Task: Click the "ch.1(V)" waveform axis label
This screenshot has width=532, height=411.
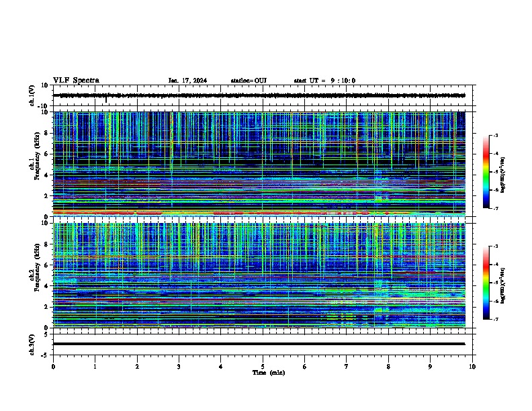Action: (x=32, y=95)
